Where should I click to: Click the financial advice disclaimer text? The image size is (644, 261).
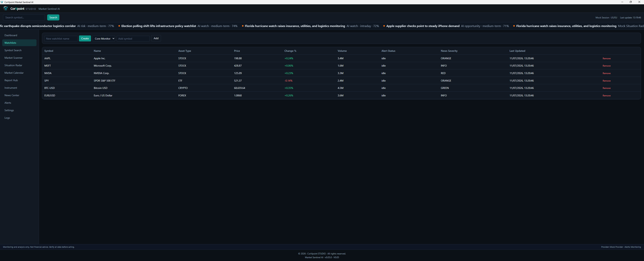pos(39,247)
